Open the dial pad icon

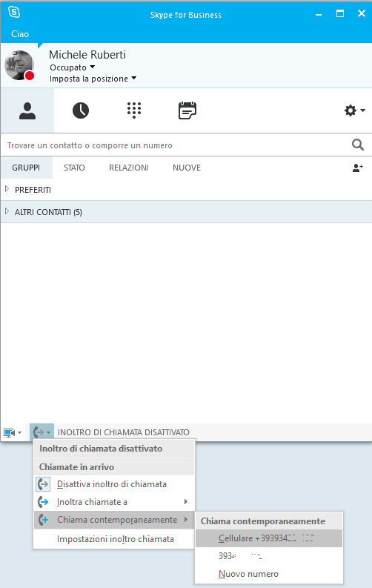(133, 110)
